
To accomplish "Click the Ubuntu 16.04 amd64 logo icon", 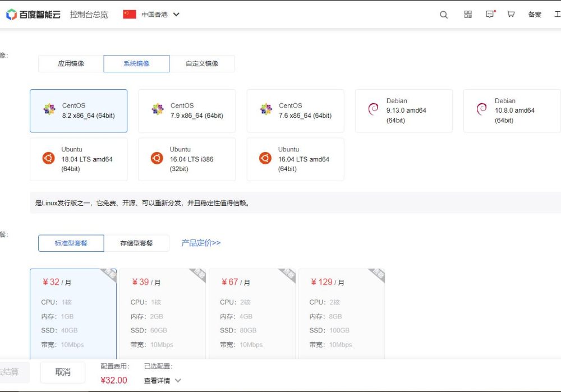I will coord(265,158).
